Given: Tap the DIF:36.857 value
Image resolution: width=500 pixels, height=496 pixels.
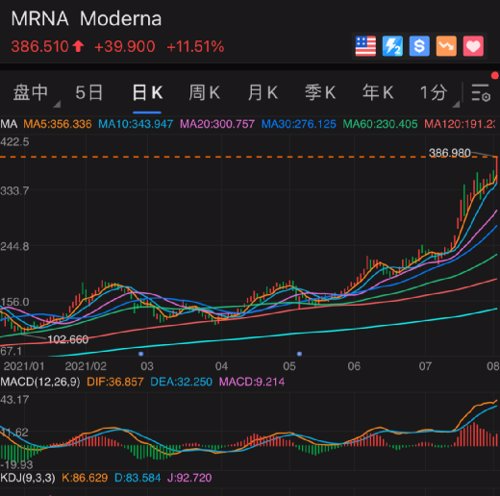Looking at the screenshot, I should tap(115, 382).
